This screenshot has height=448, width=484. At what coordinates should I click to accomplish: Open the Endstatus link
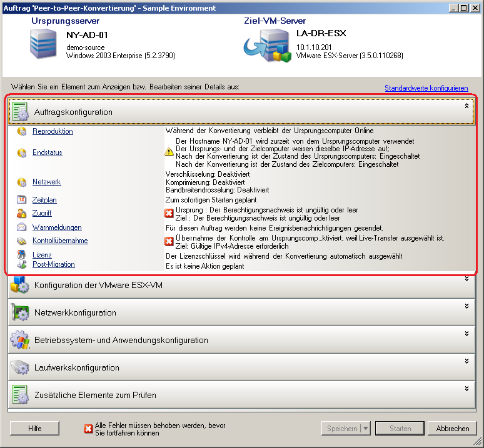[48, 152]
